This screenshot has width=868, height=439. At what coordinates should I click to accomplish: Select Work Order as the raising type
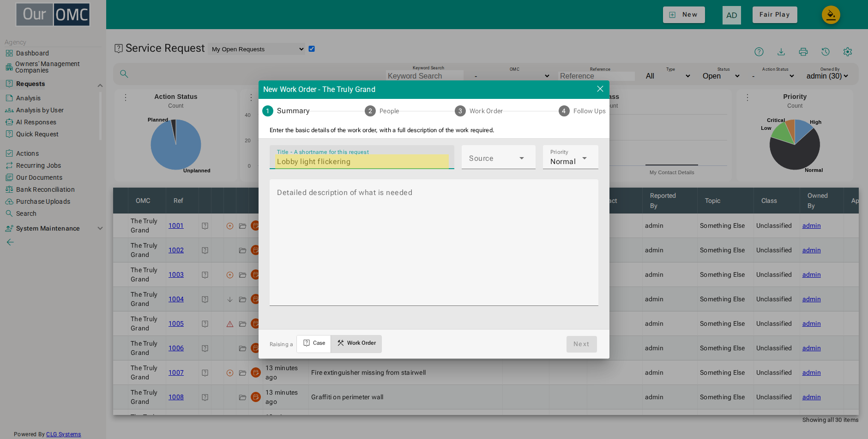(x=356, y=343)
